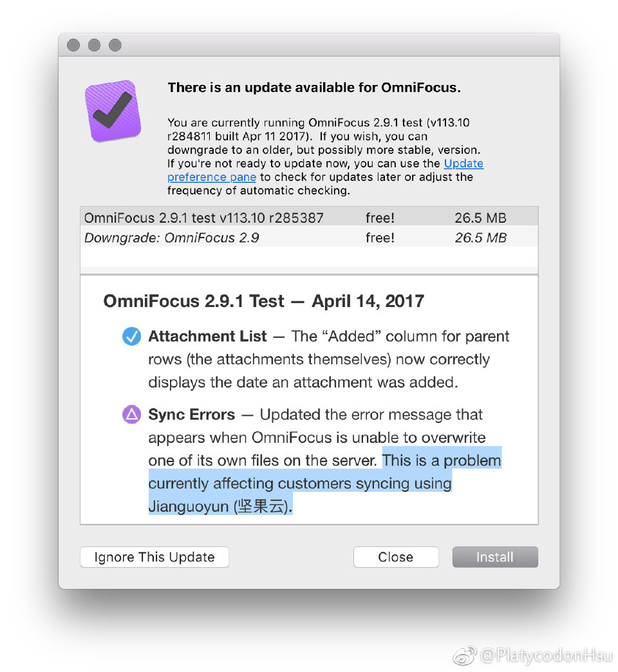Viewport: 618px width, 672px height.
Task: Click the purple OmniFocus checkmark app icon
Action: [x=113, y=110]
